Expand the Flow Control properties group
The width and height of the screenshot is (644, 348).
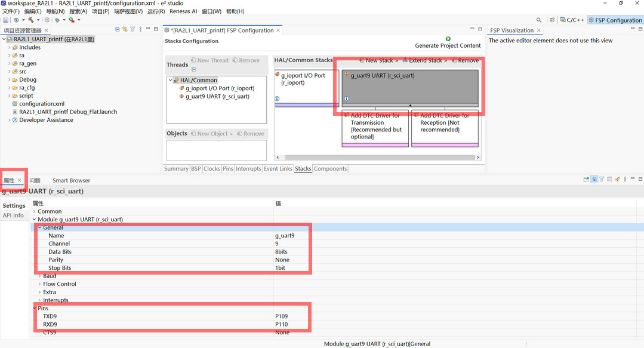(x=40, y=284)
